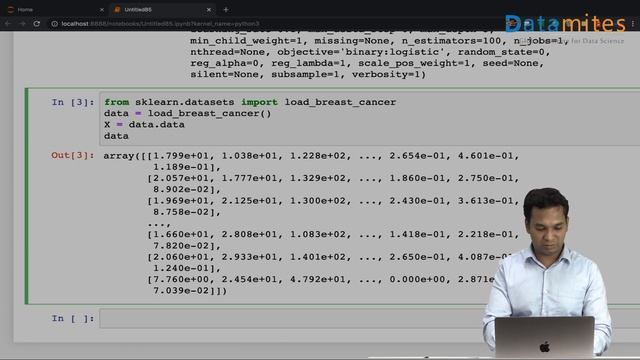
Task: Click the value 4.601e-01 in output
Action: pyautogui.click(x=485, y=156)
